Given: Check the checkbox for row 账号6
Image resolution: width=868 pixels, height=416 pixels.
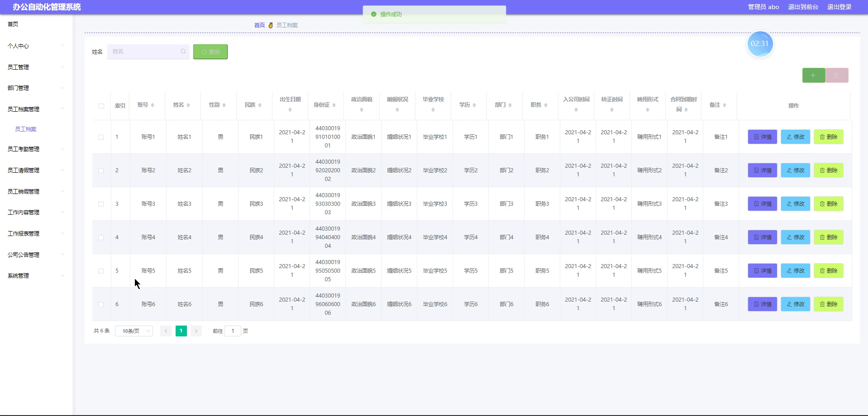Looking at the screenshot, I should coord(101,304).
